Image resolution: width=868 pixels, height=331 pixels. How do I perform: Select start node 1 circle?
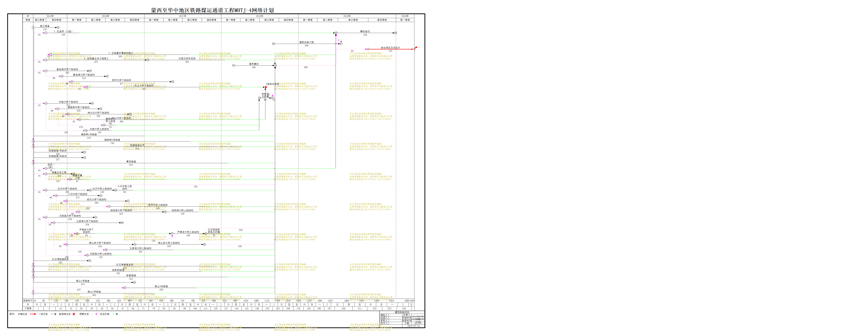[33, 27]
